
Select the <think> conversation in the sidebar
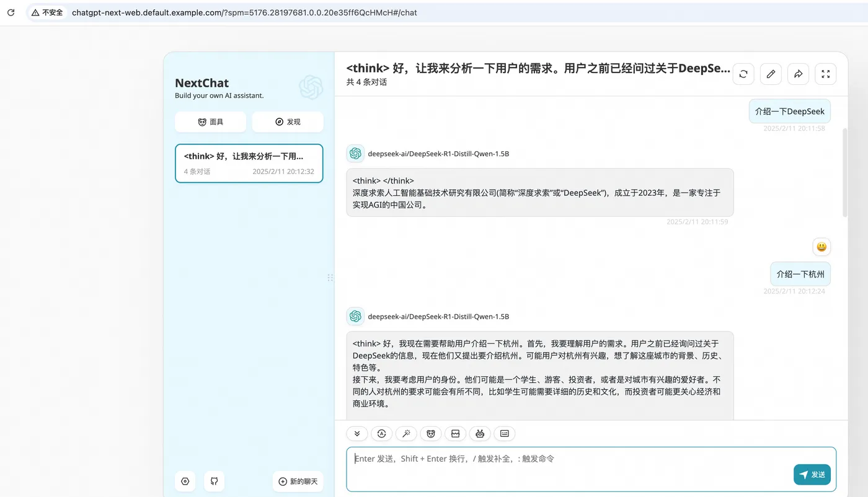(x=249, y=164)
